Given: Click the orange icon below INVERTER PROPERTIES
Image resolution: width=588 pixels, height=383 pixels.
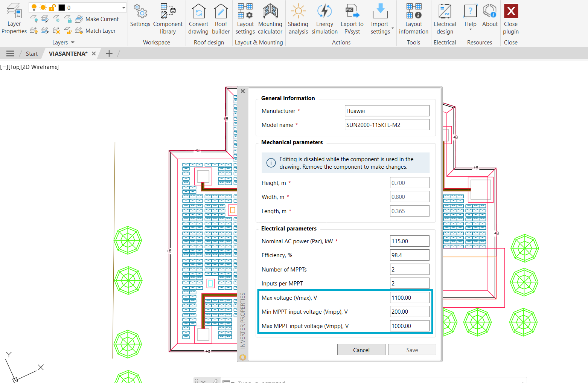Looking at the screenshot, I should pos(243,357).
